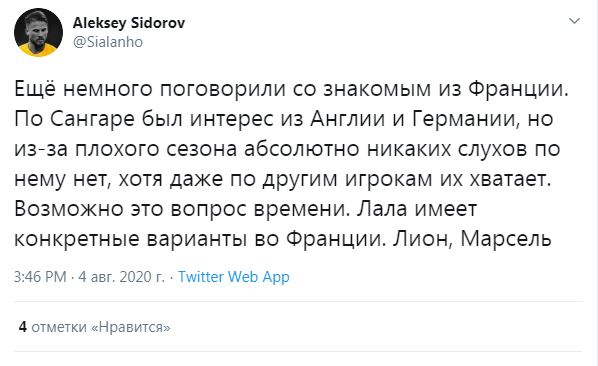Click the likes count number 4
598x366 pixels.
pos(23,327)
